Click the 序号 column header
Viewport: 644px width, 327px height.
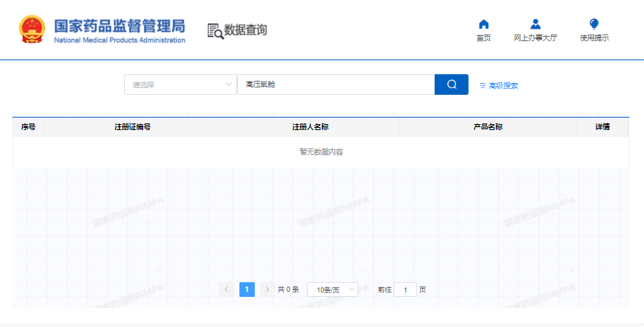(29, 127)
